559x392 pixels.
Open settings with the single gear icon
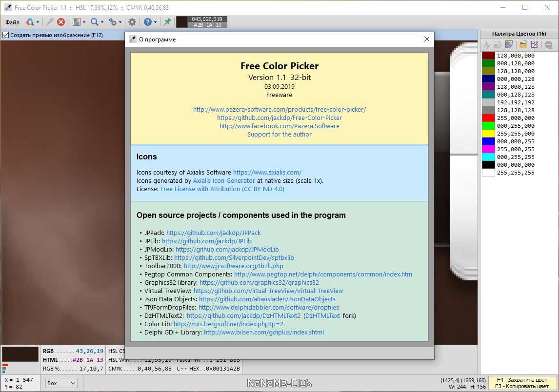[x=132, y=22]
